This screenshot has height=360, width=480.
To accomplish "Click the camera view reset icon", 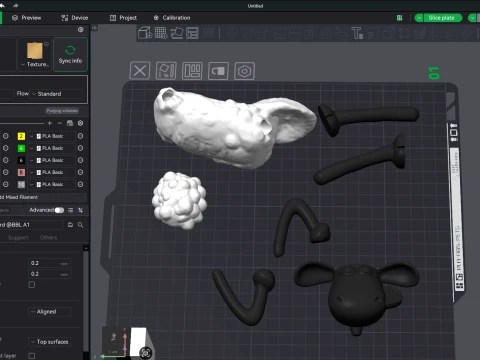I will 145,353.
